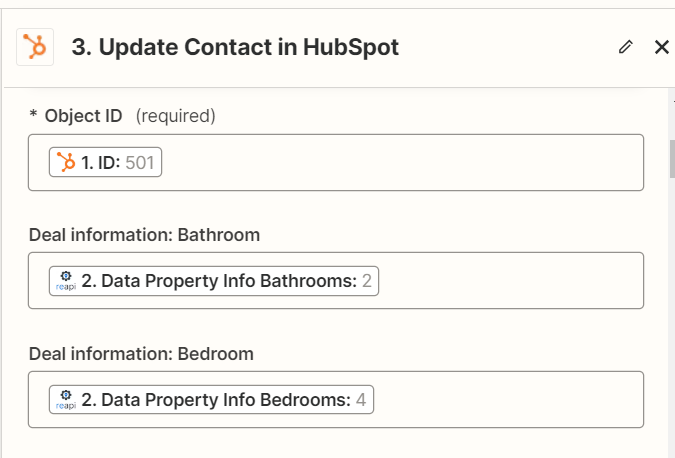Click empty area of the Bedroom input field

(x=508, y=399)
